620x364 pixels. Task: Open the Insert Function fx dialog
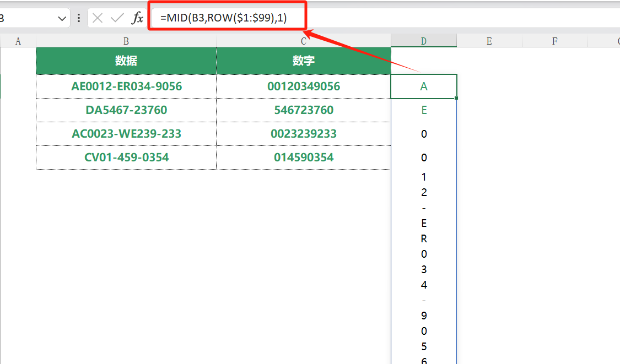click(x=137, y=18)
